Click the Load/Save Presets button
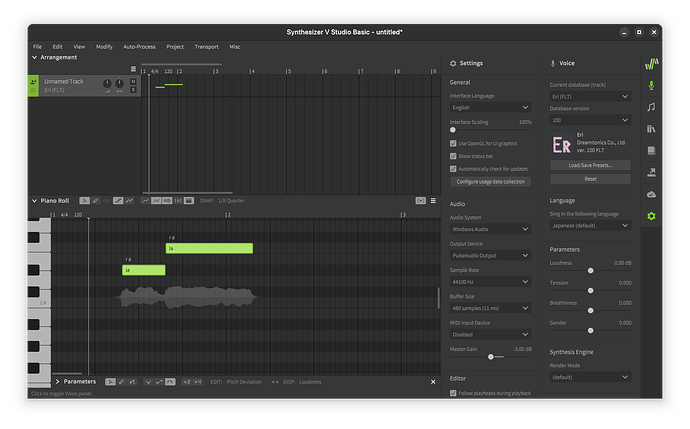Screen dimensions: 690x429 [x=590, y=165]
